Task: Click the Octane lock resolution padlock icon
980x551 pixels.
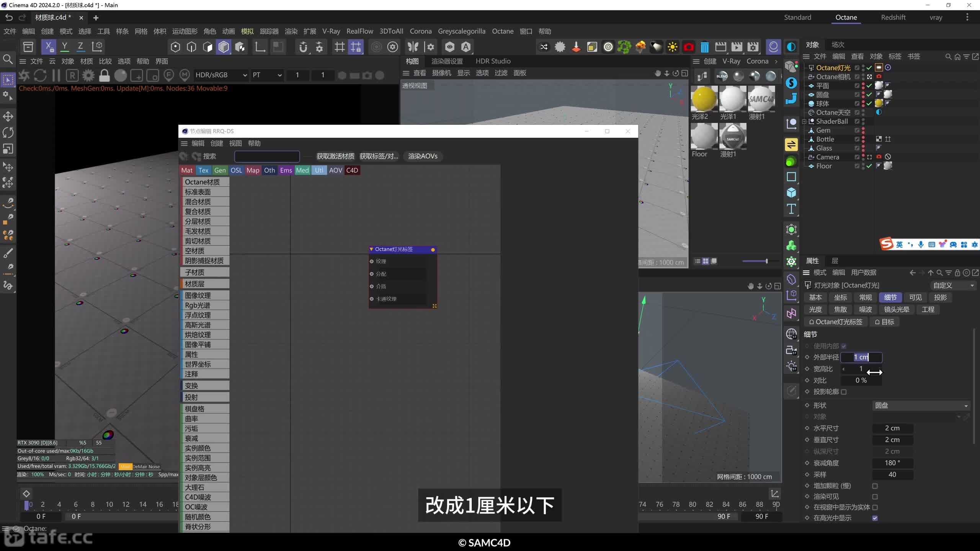Action: click(x=104, y=75)
